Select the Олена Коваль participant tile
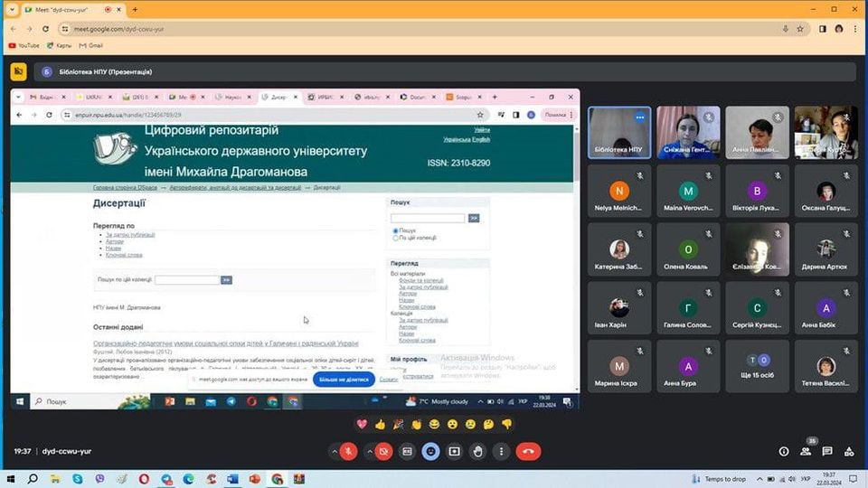868x488 pixels. pos(688,249)
